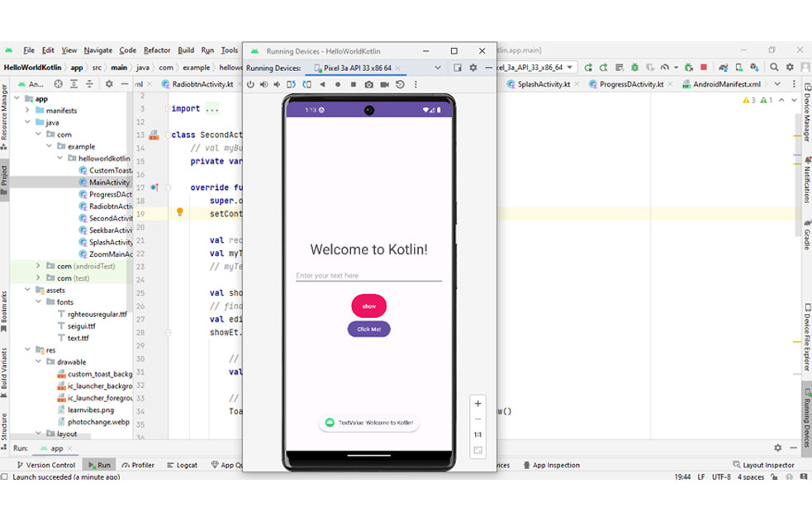This screenshot has height=507, width=812.
Task: Open the profiler dropdown arrow
Action: pyautogui.click(x=676, y=68)
